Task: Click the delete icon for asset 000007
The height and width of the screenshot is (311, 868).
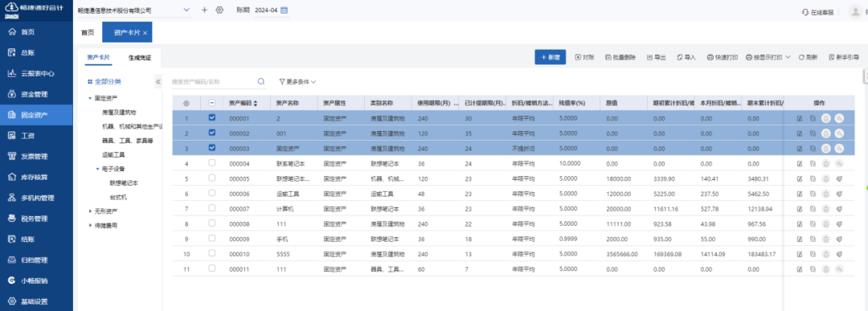Action: pos(826,209)
